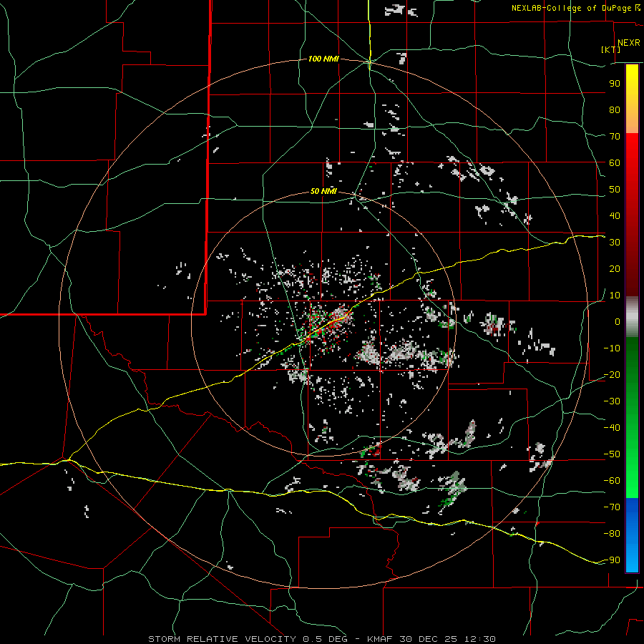The height and width of the screenshot is (644, 644).
Task: Click the -90 value on the velocity scale
Action: click(x=612, y=560)
